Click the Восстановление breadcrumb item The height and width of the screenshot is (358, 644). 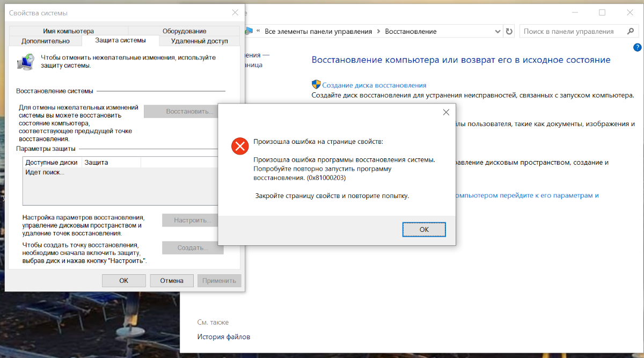(x=411, y=32)
